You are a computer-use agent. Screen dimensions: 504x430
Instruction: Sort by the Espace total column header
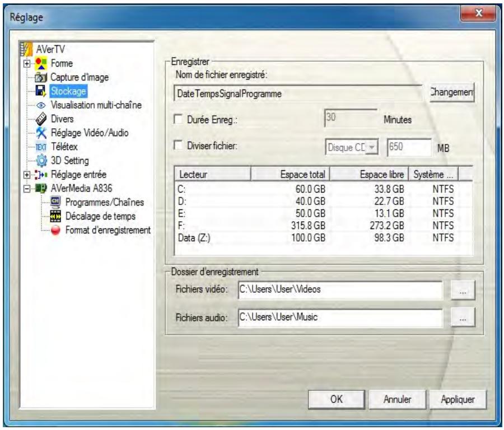[x=291, y=175]
